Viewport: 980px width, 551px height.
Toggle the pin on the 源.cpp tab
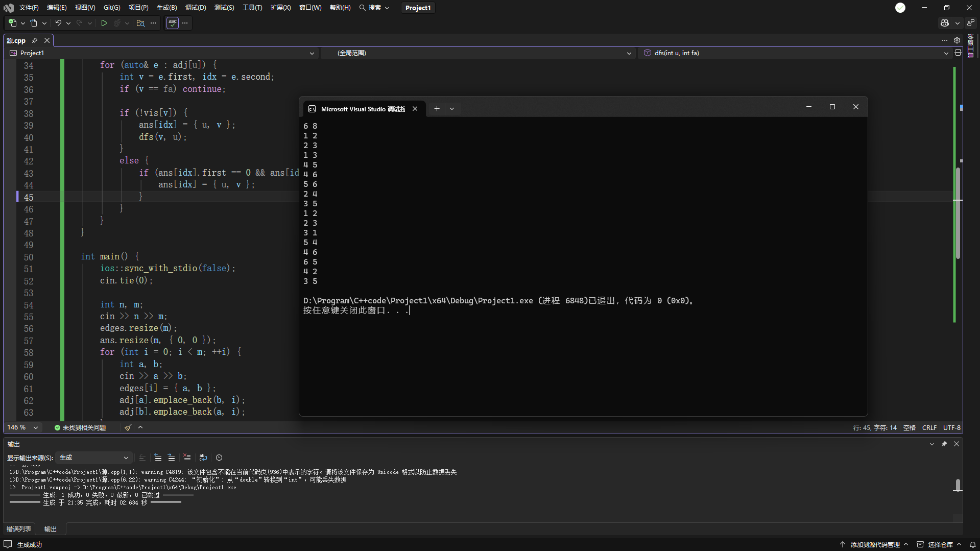[35, 40]
